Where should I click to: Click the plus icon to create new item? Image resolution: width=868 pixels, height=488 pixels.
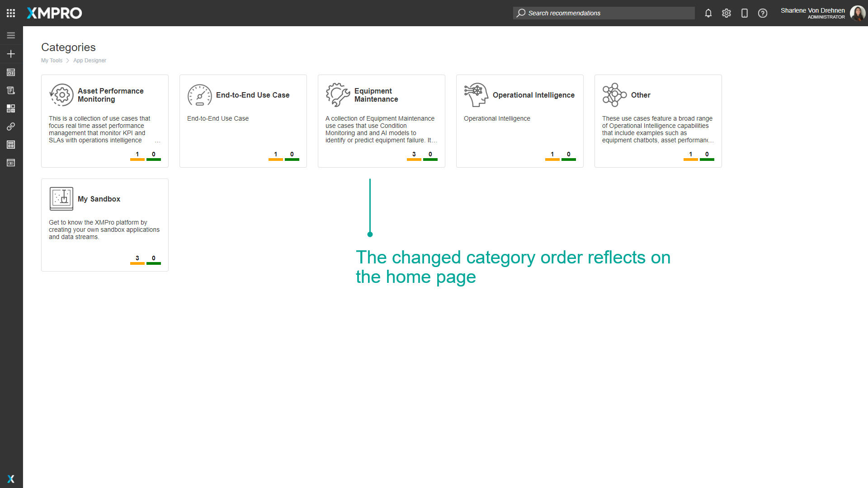[11, 54]
